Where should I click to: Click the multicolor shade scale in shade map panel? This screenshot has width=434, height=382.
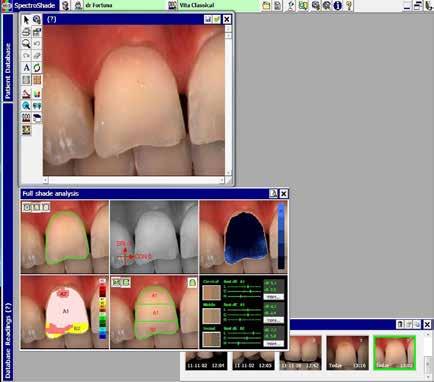pyautogui.click(x=103, y=309)
